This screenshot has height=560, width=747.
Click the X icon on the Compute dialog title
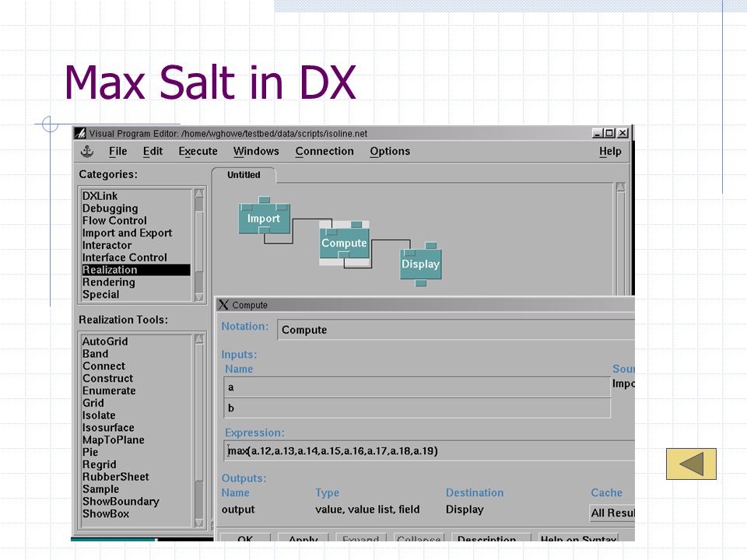[223, 305]
